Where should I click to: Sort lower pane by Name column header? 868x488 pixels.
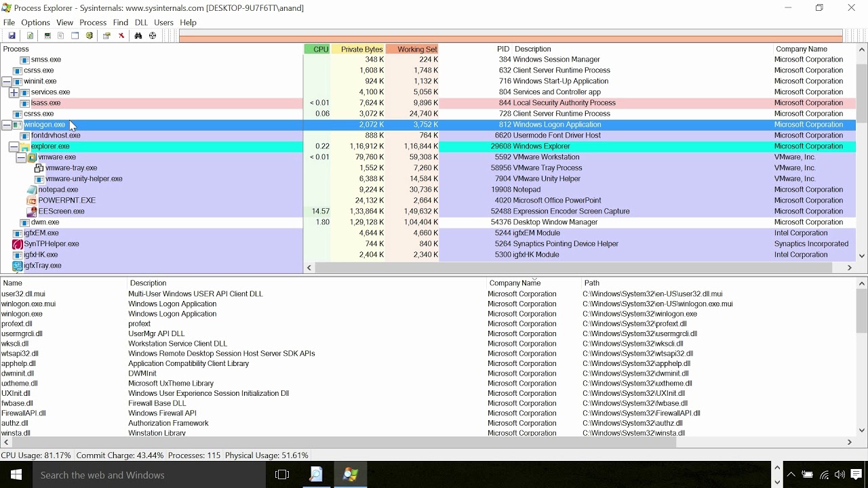[13, 283]
